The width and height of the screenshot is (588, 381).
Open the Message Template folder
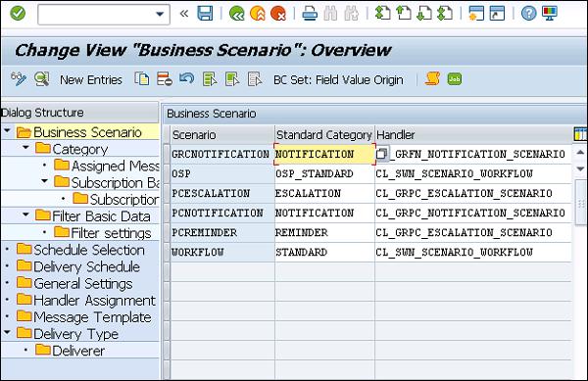coord(84,317)
